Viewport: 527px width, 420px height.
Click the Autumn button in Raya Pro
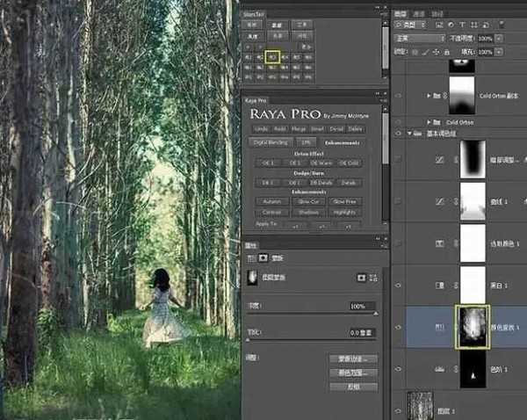tap(271, 201)
